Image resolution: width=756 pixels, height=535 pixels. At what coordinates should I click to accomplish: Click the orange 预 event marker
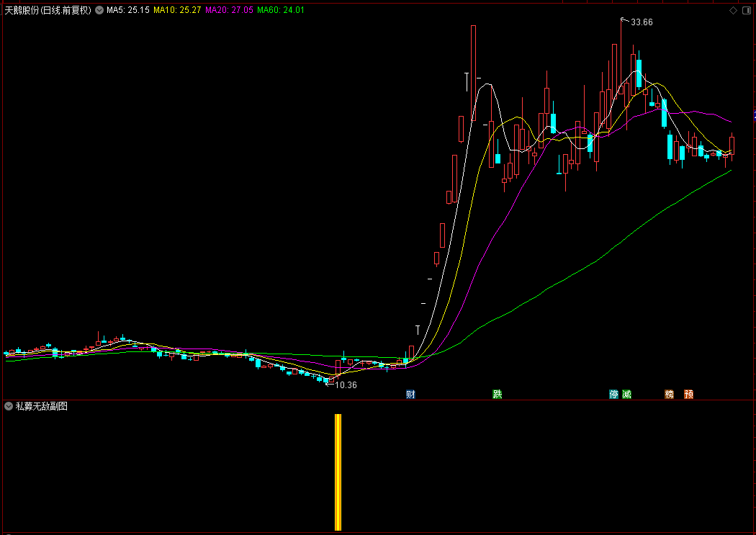(x=688, y=394)
